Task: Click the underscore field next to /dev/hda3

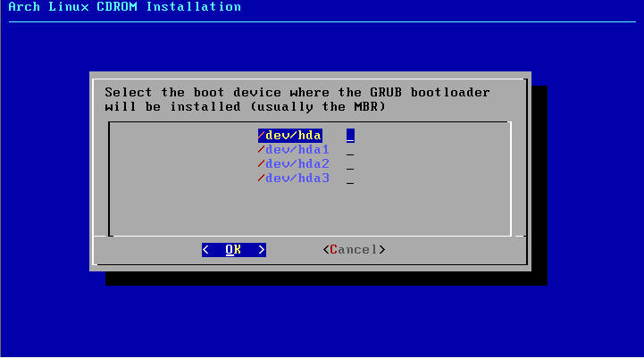Action: point(351,179)
